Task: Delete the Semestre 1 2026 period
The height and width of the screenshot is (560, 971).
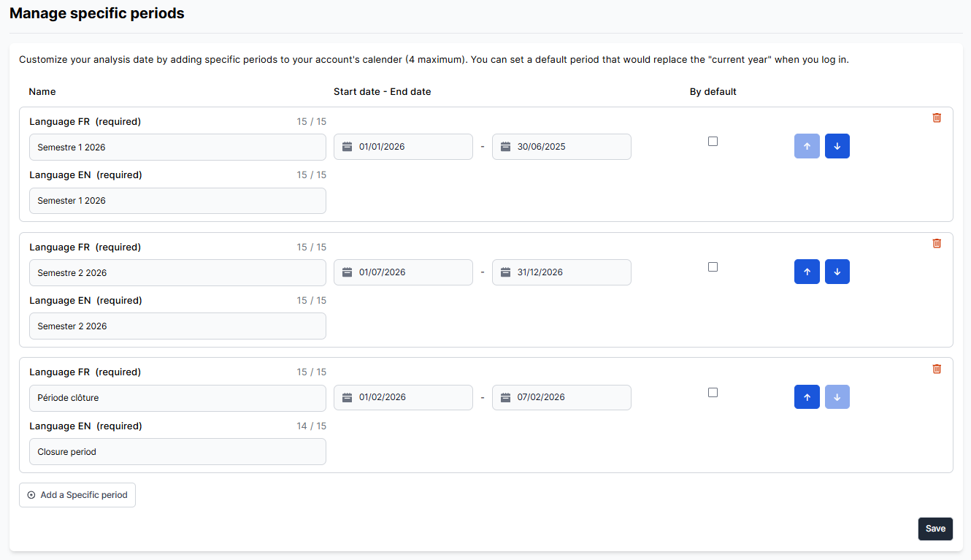Action: (937, 118)
